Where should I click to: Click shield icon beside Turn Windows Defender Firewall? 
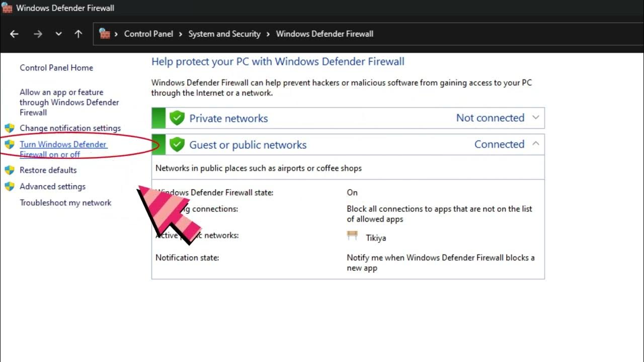pos(10,144)
